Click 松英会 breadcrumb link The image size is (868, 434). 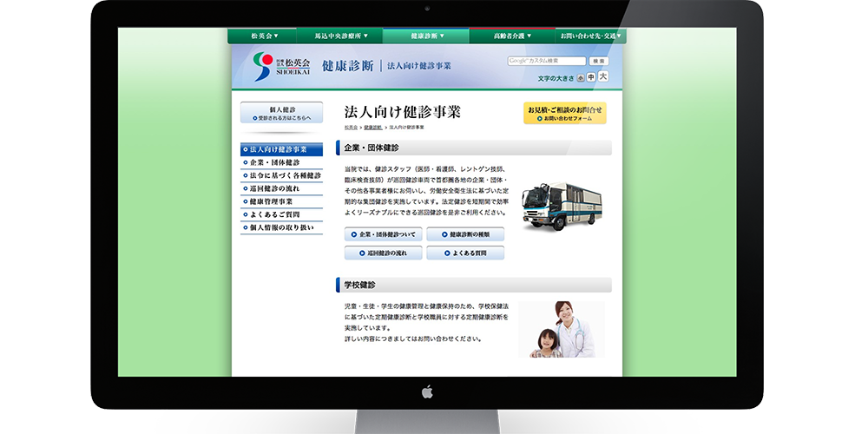(x=351, y=128)
